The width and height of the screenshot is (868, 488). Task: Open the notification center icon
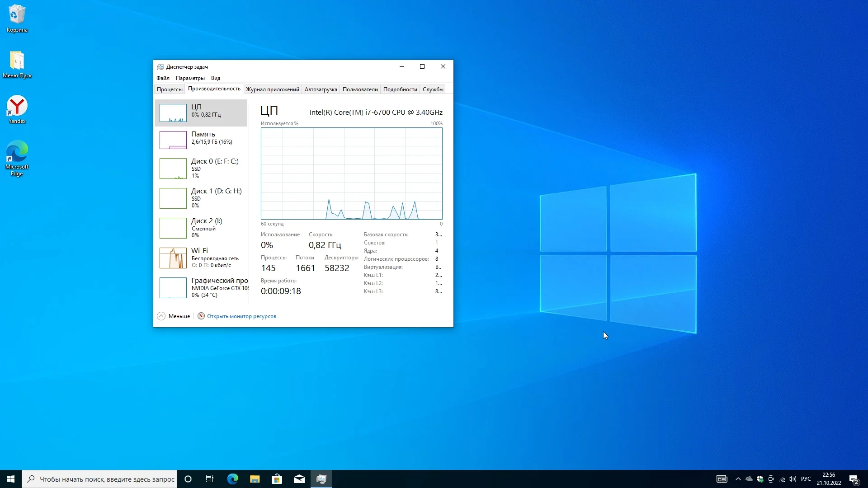(854, 479)
